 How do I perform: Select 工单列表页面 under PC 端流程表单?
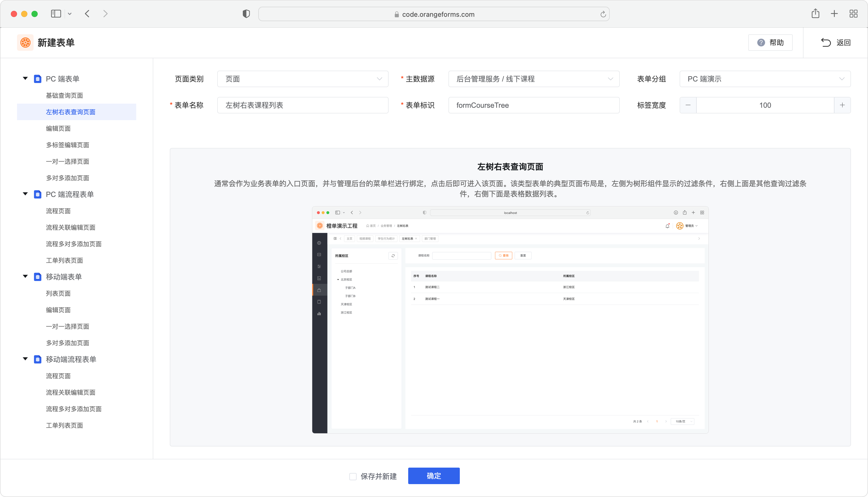click(x=65, y=260)
